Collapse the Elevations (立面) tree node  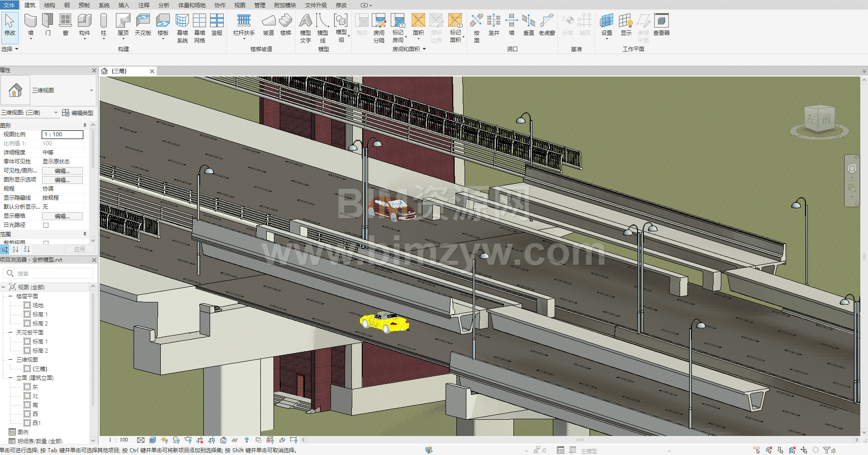pyautogui.click(x=10, y=378)
